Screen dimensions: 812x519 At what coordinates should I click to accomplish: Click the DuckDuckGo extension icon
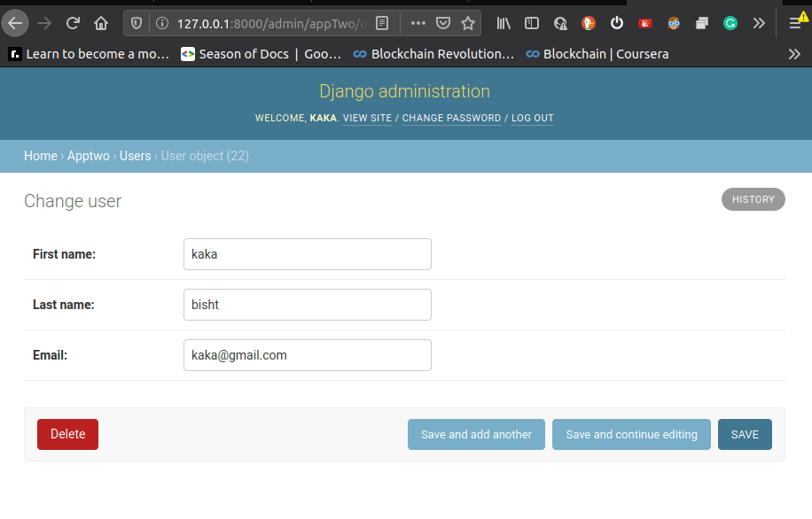point(589,23)
